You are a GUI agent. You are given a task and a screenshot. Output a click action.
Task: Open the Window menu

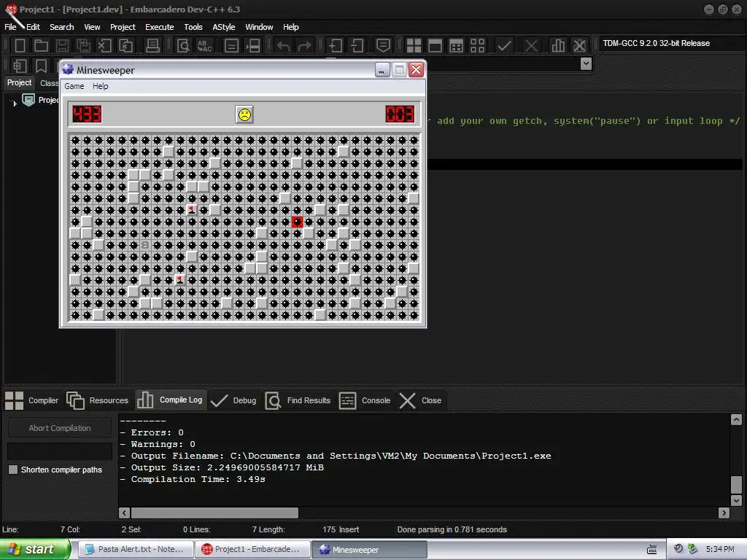pos(259,27)
